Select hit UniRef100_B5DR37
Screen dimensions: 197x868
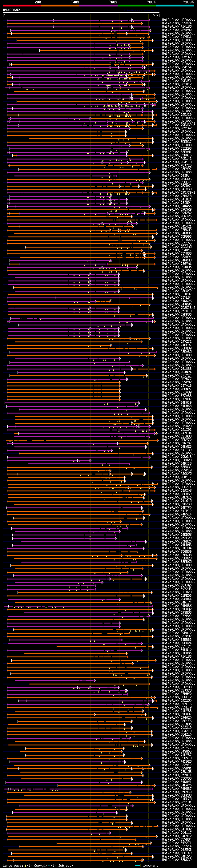click(177, 142)
